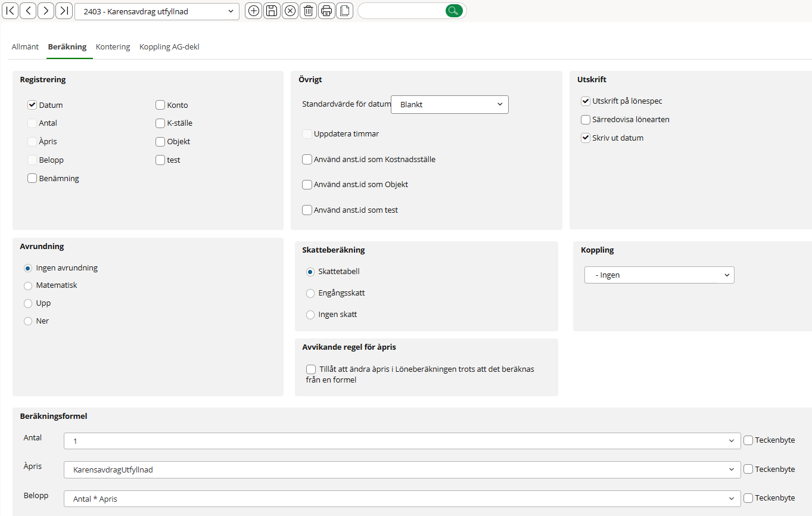
Task: Go to the first record
Action: 11,11
